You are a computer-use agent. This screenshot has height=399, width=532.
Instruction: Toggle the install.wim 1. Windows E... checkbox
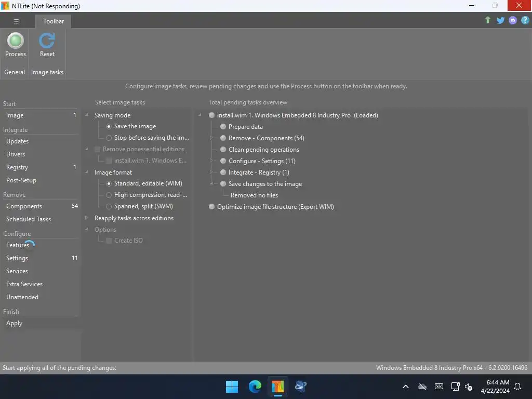click(109, 161)
